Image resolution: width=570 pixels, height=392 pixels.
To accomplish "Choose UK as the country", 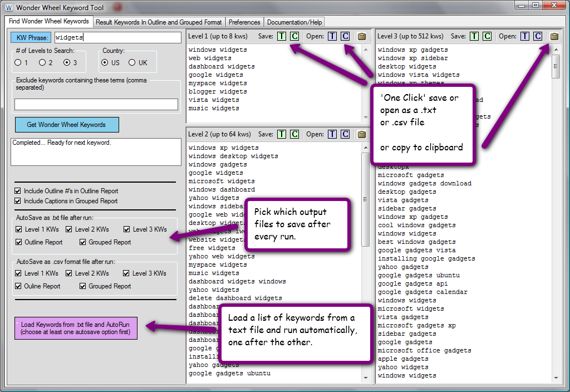I will (132, 63).
